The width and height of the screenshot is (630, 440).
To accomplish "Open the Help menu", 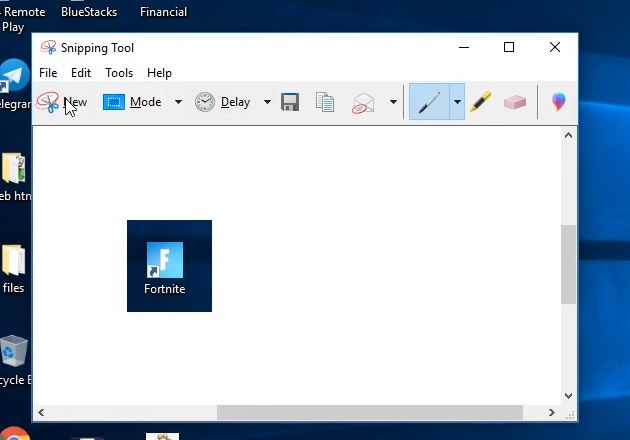I will (159, 73).
